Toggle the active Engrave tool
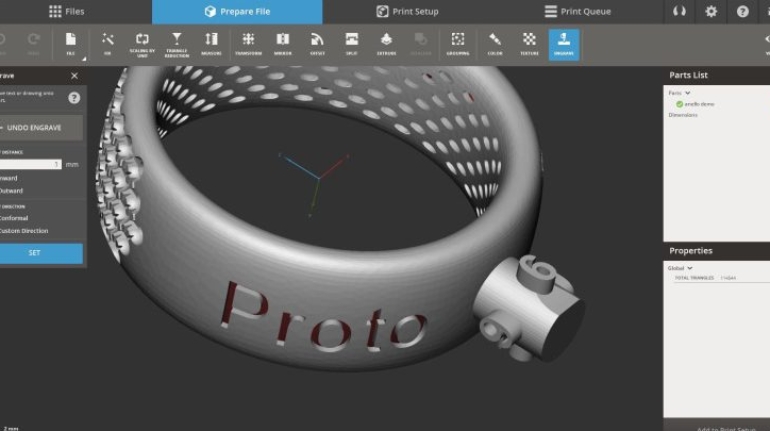The width and height of the screenshot is (770, 431). 564,44
